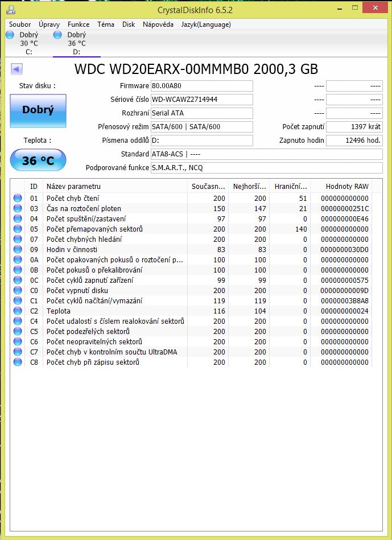Click status orb of attribute C6 row
Viewport: 392px width, 540px height.
pyautogui.click(x=18, y=341)
